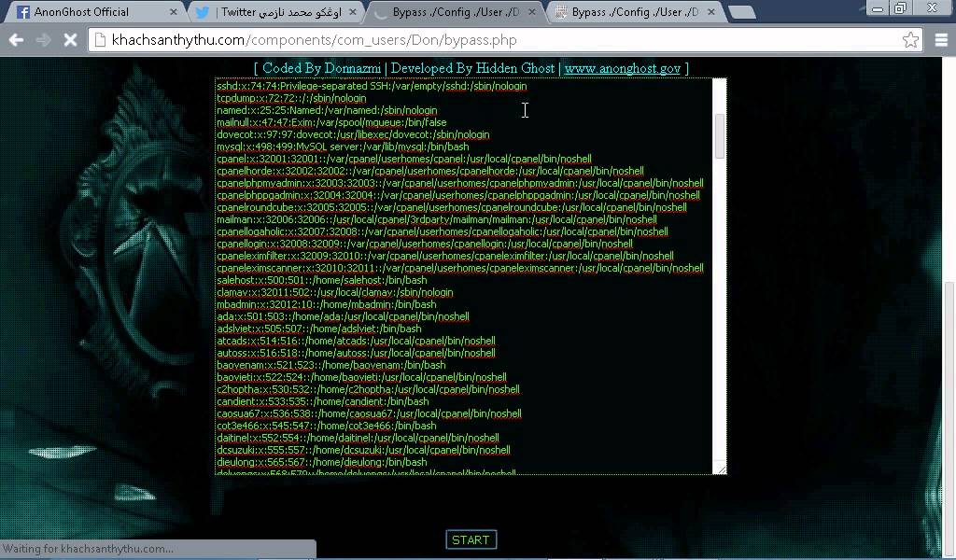The height and width of the screenshot is (560, 956).
Task: Click the sshd:x:74:74 line
Action: tap(372, 86)
